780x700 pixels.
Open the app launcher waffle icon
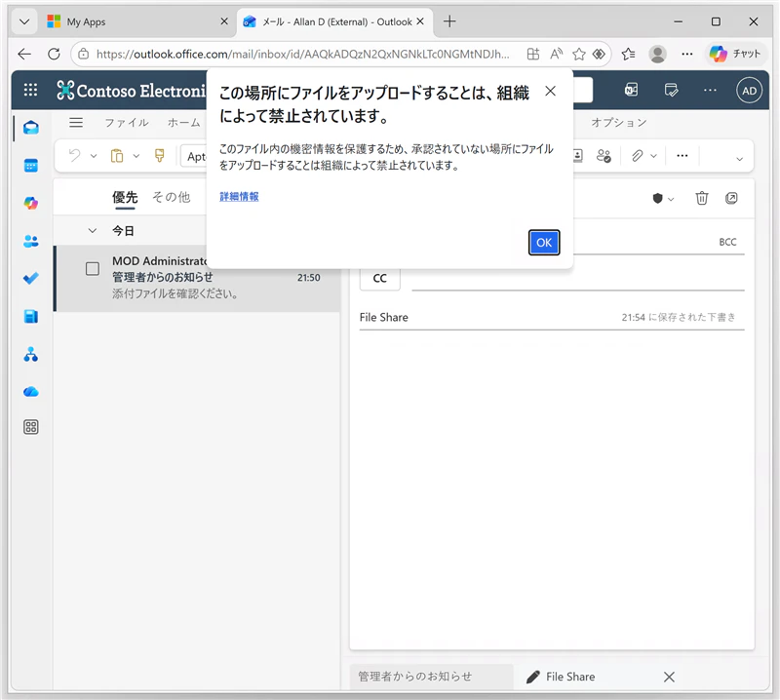click(30, 90)
